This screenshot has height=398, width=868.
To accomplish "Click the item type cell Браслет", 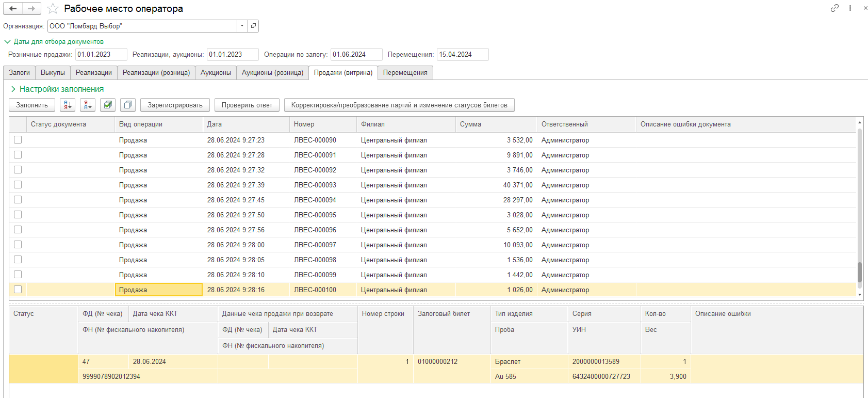I will point(529,362).
